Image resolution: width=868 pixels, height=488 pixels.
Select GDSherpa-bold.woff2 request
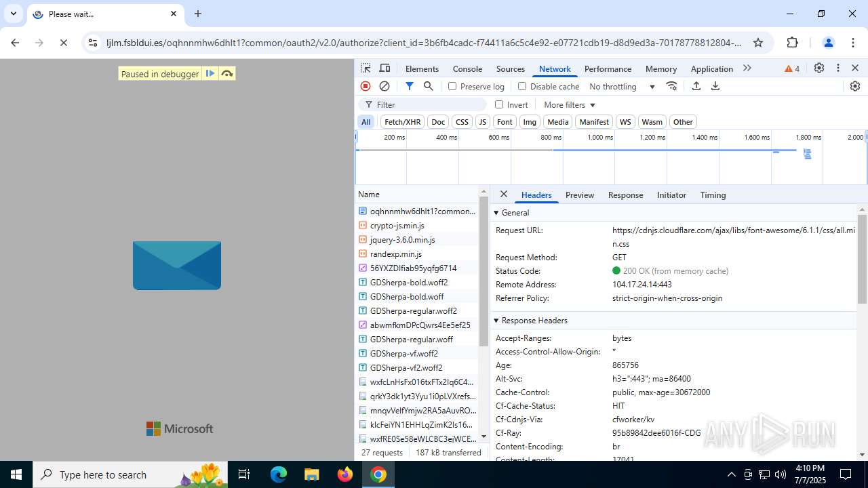417,282
